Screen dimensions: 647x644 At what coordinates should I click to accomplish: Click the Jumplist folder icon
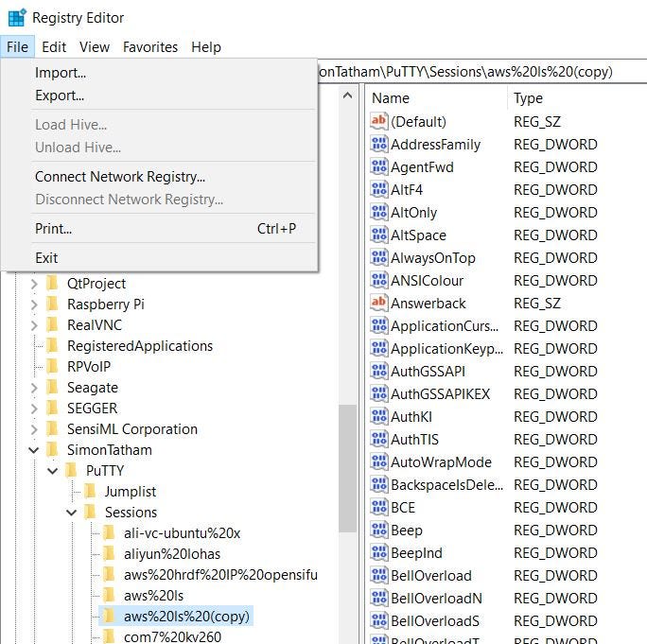(90, 491)
